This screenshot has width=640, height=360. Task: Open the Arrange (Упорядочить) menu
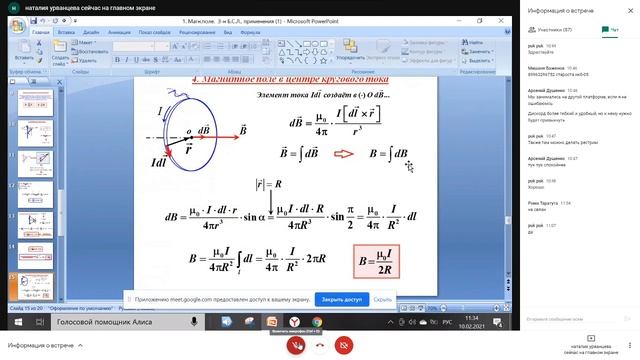point(350,50)
